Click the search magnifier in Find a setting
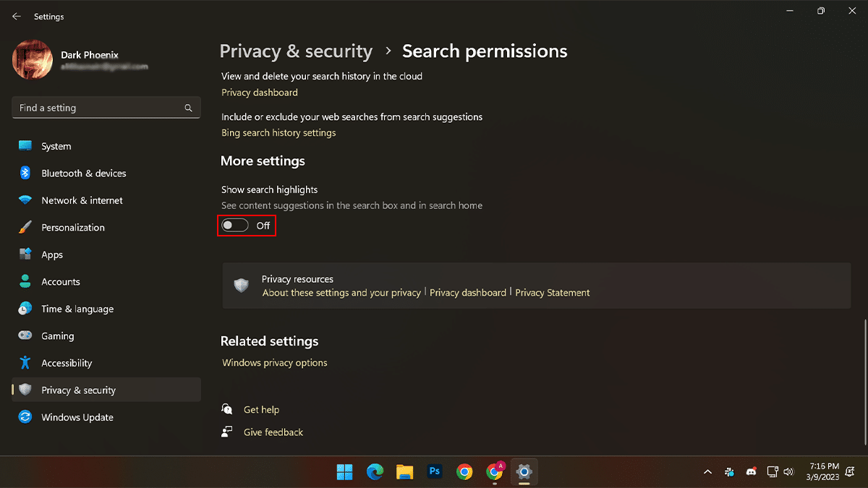 click(188, 108)
